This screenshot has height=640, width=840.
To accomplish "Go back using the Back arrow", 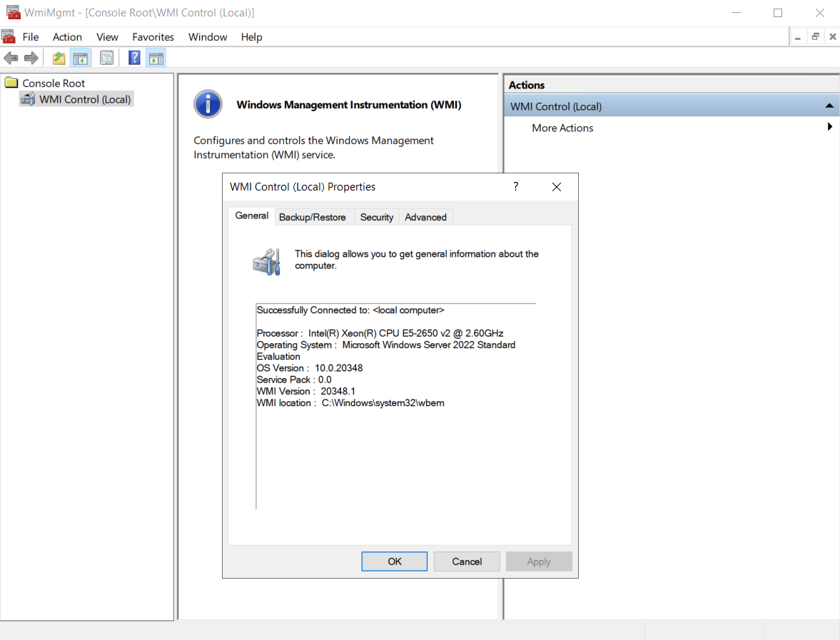I will click(x=11, y=58).
